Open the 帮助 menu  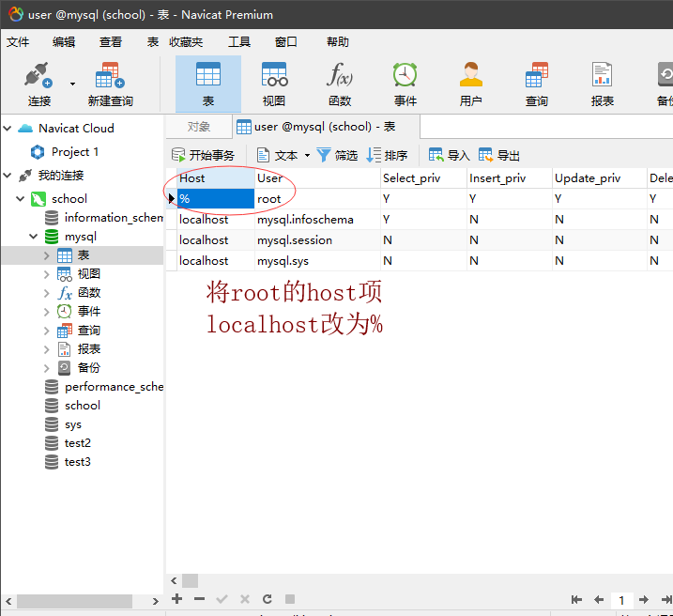[338, 42]
